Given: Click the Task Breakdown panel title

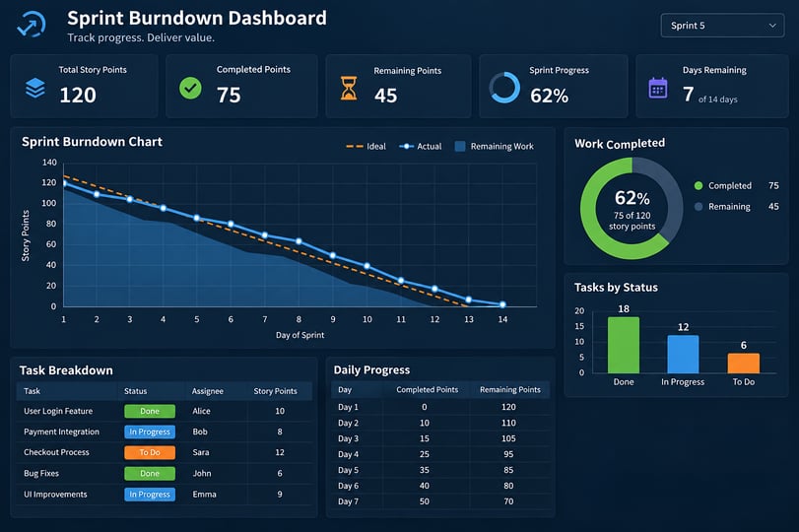Looking at the screenshot, I should coord(66,370).
